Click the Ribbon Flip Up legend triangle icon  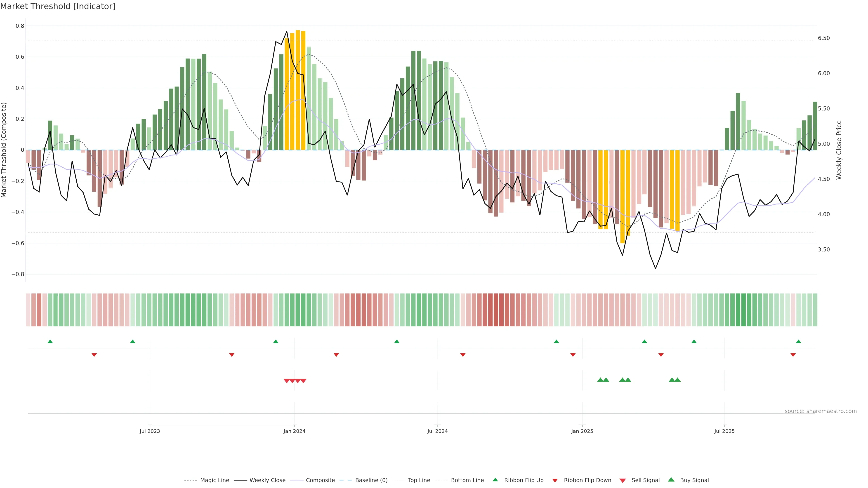[x=495, y=480]
